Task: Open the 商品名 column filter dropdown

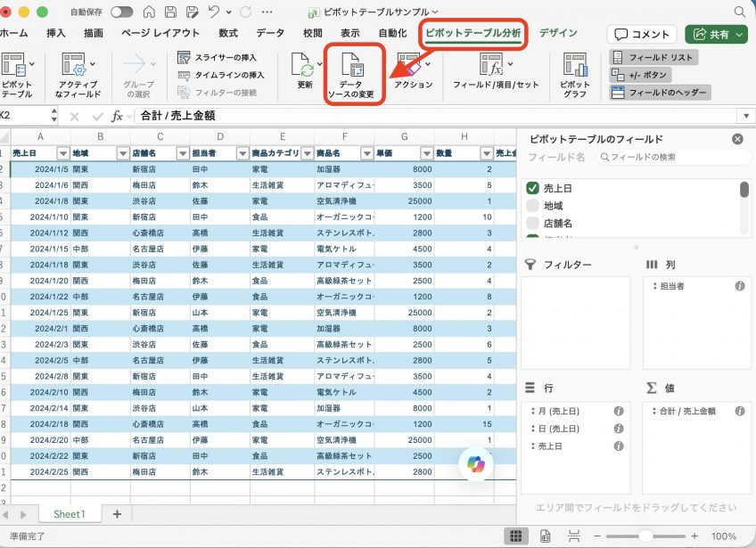Action: pyautogui.click(x=367, y=153)
